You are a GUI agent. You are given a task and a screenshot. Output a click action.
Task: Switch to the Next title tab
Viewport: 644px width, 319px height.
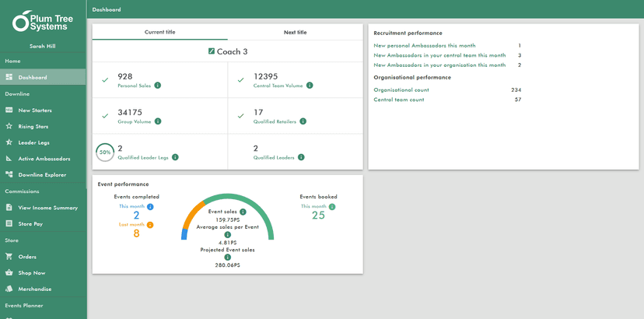coord(295,32)
